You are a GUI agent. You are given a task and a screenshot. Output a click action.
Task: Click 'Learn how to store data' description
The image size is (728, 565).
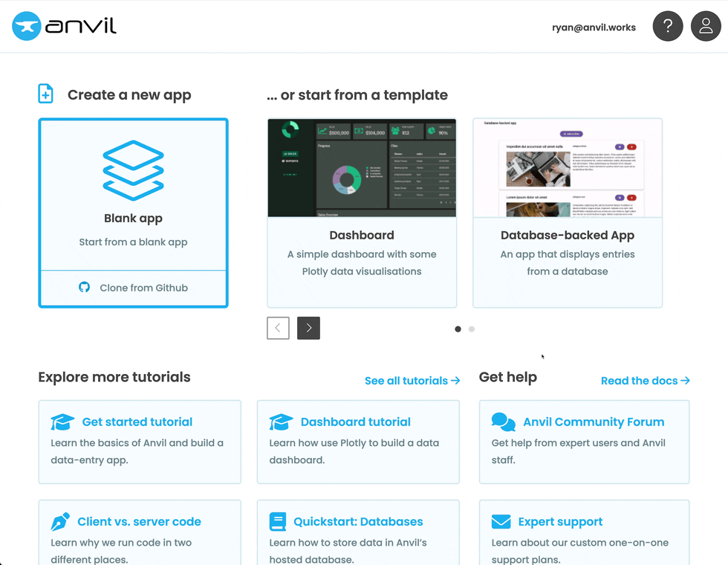[348, 551]
